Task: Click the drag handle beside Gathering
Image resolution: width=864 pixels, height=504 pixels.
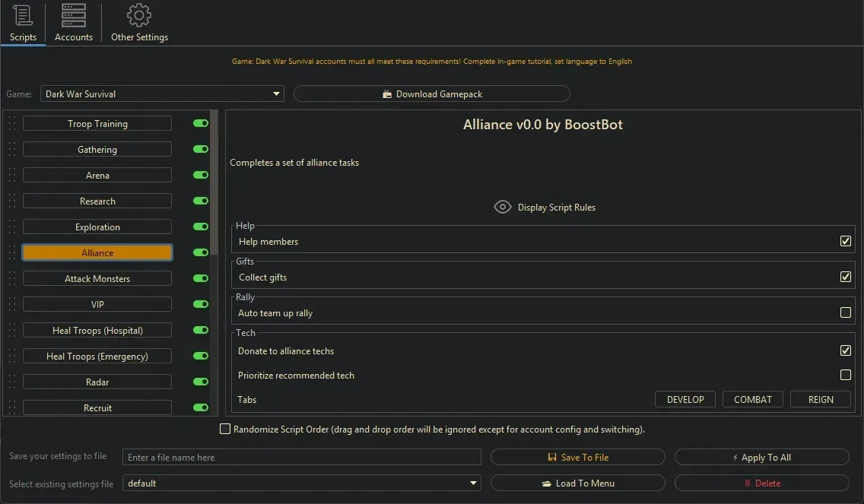Action: [x=12, y=149]
